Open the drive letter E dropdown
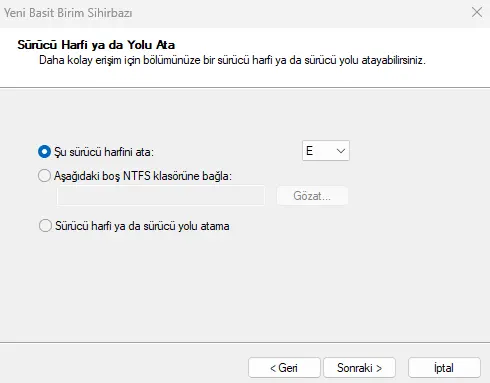This screenshot has width=490, height=383. 326,151
